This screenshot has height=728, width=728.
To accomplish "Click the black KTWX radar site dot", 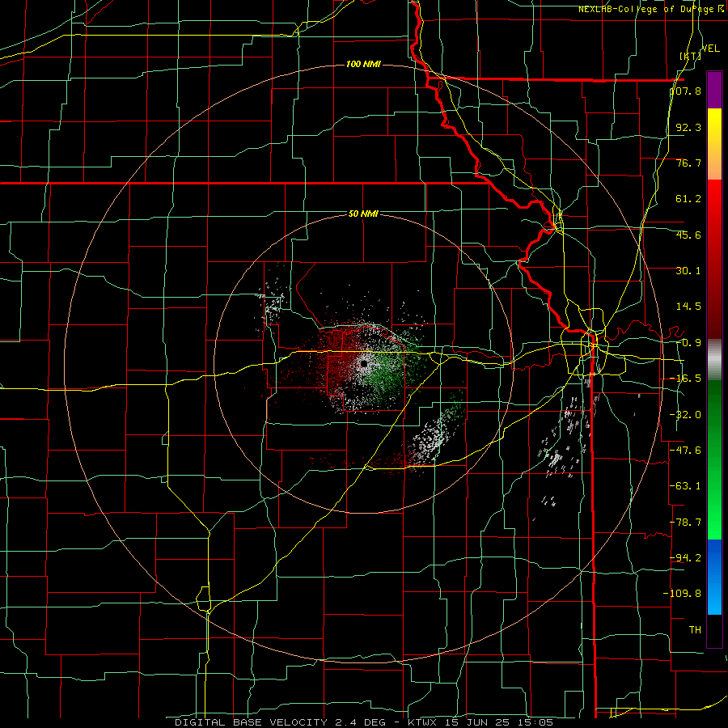I will (364, 363).
